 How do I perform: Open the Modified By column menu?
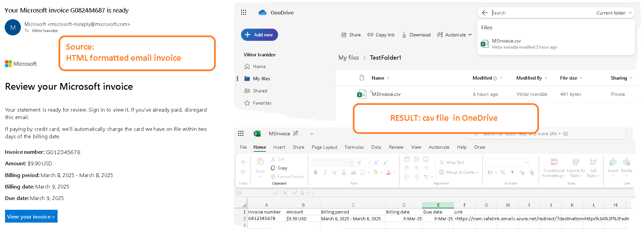point(546,78)
